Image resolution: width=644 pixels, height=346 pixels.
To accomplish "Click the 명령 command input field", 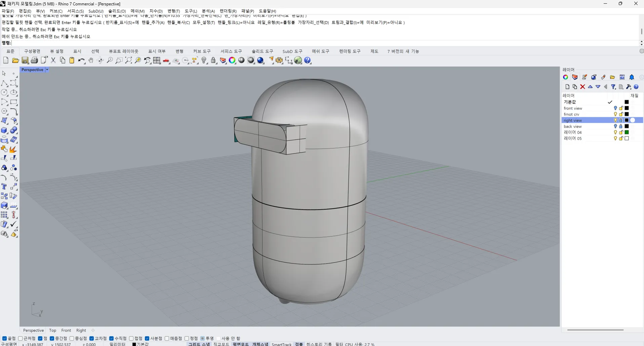I will point(325,43).
